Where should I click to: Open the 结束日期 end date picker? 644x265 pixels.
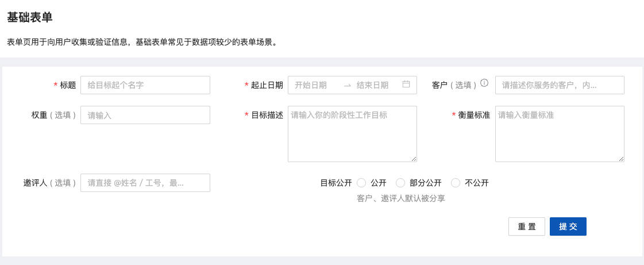pyautogui.click(x=373, y=85)
